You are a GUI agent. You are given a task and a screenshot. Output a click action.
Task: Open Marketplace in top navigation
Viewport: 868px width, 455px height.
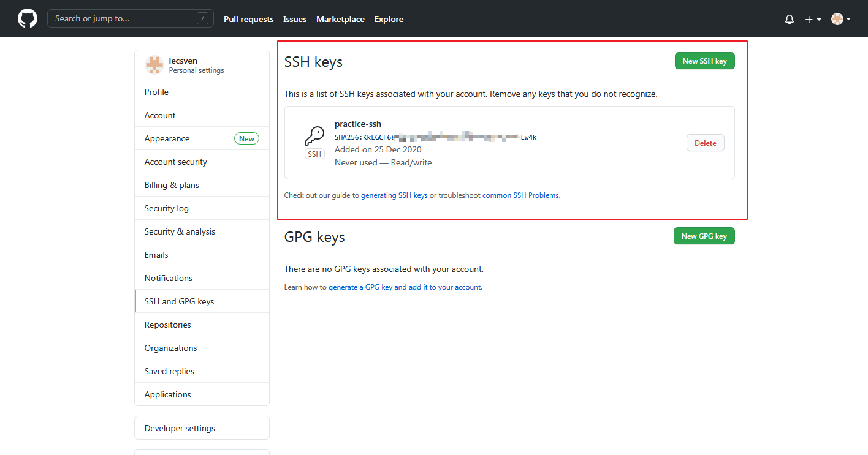pos(340,19)
